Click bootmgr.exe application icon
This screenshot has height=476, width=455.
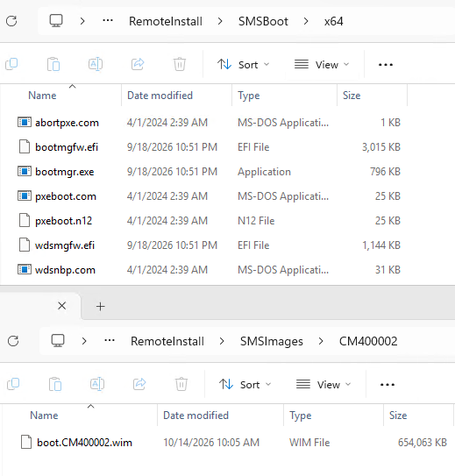(24, 171)
